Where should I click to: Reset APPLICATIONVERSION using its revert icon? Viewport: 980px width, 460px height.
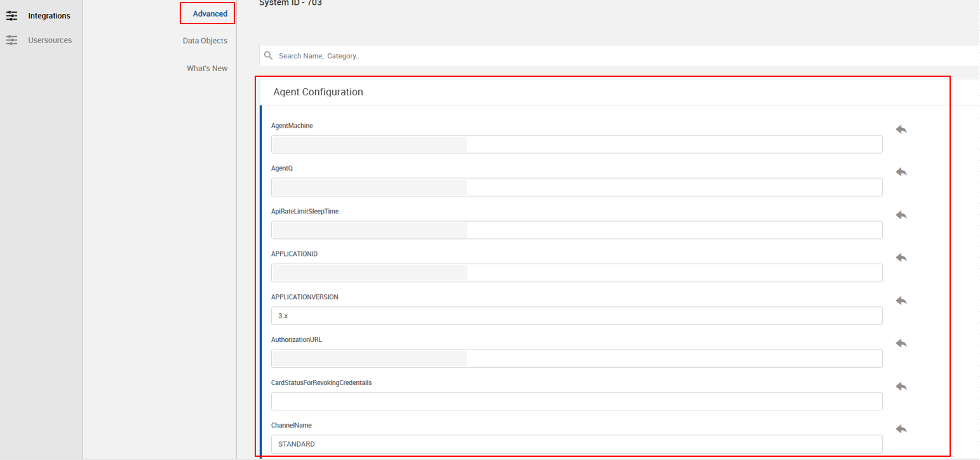(901, 301)
